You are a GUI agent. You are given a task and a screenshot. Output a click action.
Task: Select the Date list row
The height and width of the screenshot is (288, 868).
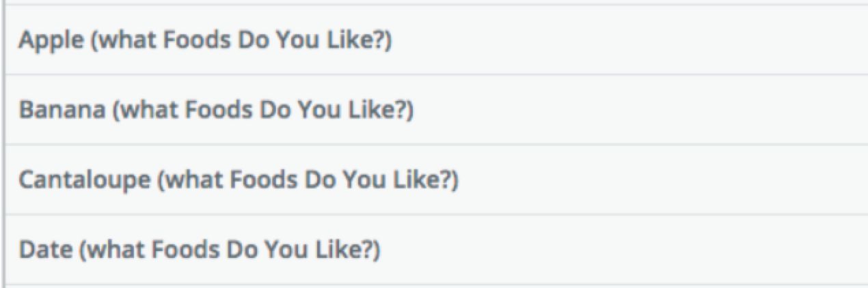click(x=436, y=250)
